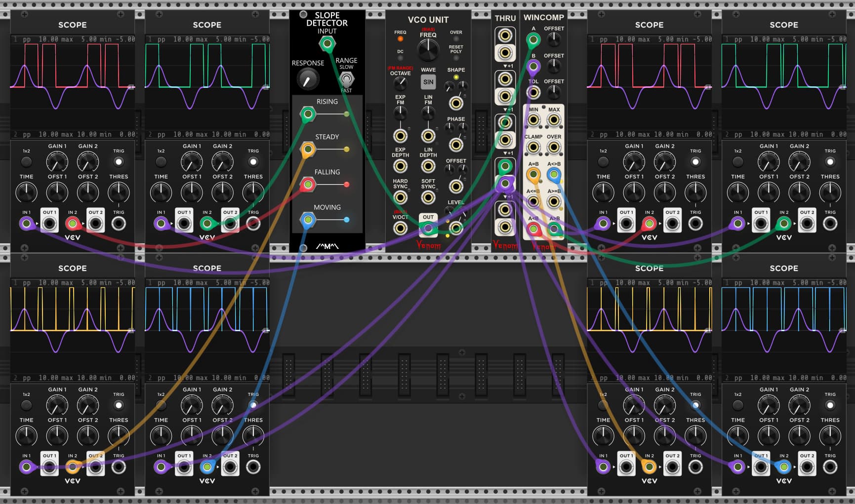Click the WinComp B input jack

[x=533, y=66]
